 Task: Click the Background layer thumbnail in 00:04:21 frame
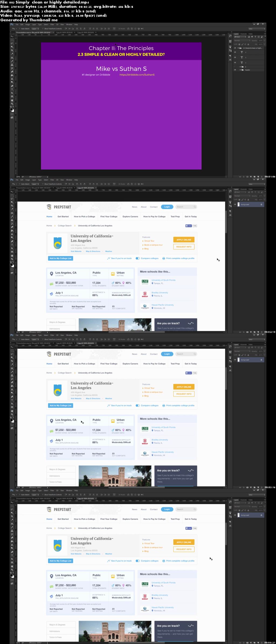[x=239, y=515]
